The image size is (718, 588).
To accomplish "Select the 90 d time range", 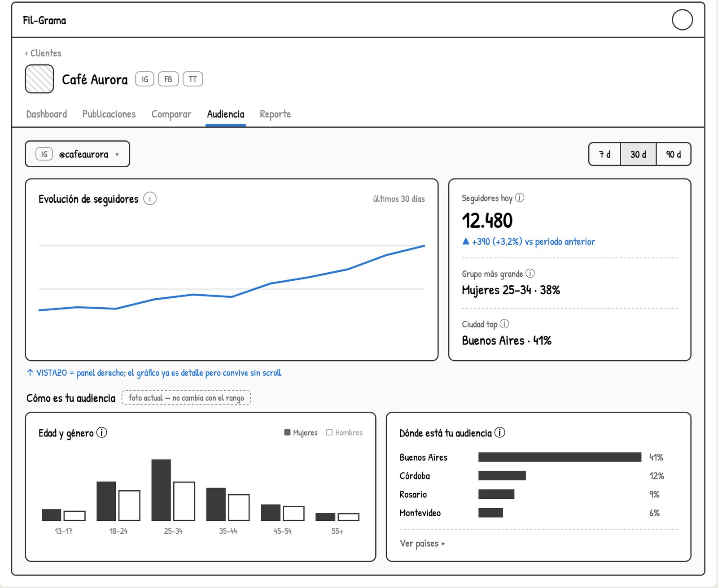I will pos(673,154).
